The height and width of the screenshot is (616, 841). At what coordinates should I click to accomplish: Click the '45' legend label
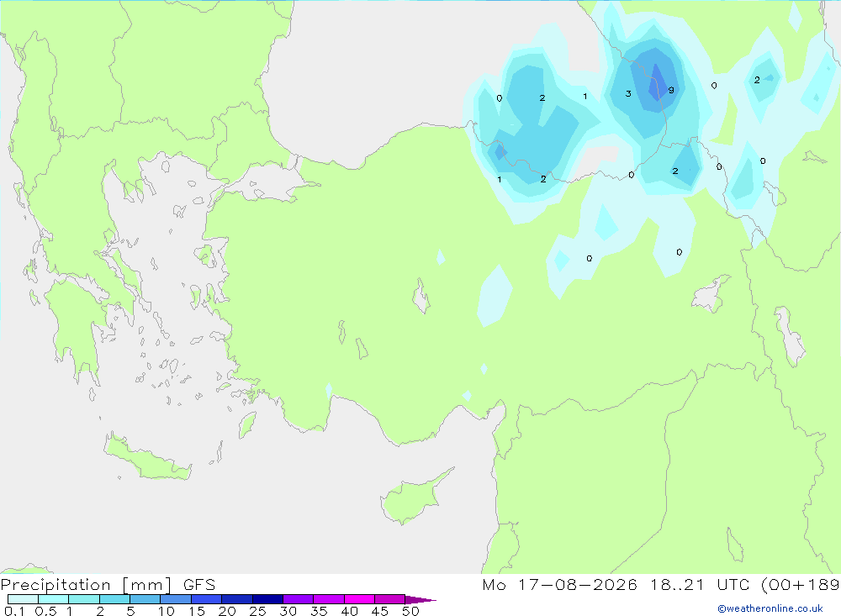[380, 611]
